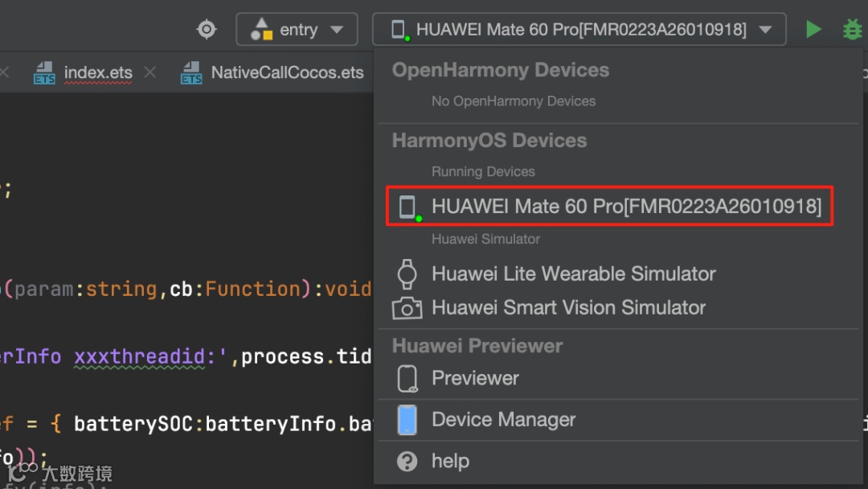The image size is (868, 489).
Task: Select Previewer from the device list
Action: [475, 378]
